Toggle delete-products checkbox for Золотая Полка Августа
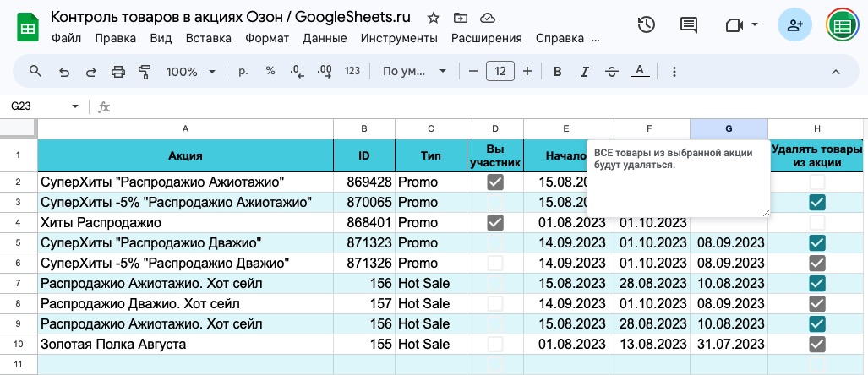This screenshot has width=868, height=375. coord(816,345)
